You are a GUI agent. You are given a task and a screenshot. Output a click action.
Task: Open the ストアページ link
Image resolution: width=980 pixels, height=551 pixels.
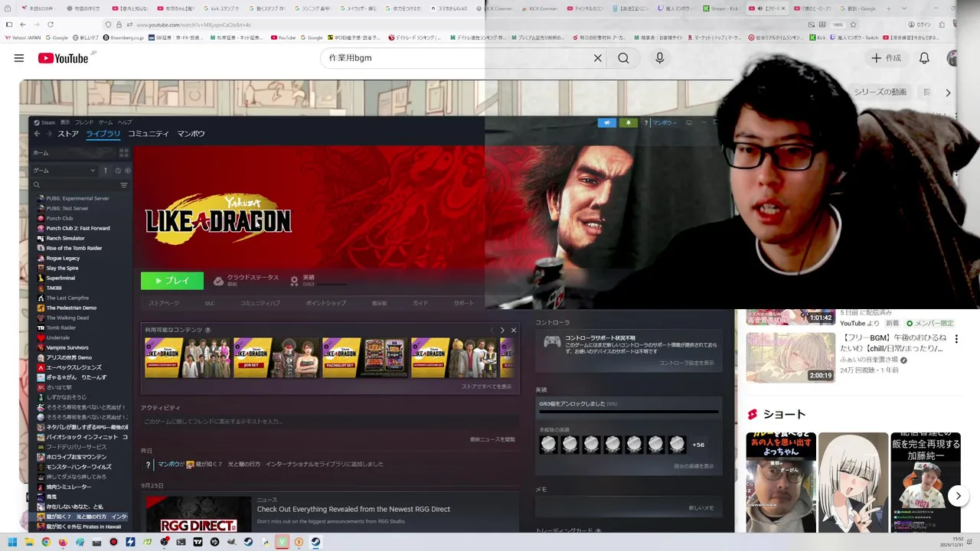click(x=164, y=303)
